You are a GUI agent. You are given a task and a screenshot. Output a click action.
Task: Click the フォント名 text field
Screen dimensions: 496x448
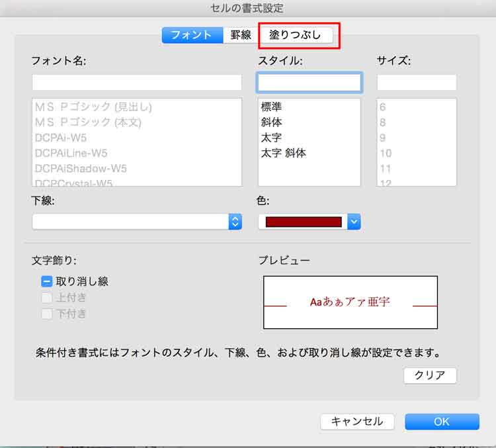click(x=137, y=83)
